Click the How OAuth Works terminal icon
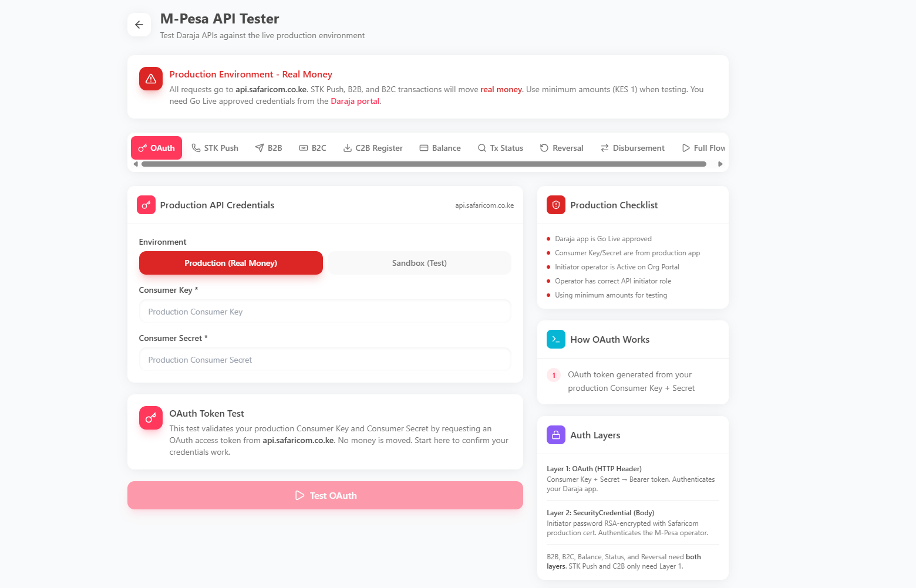Image resolution: width=916 pixels, height=588 pixels. 556,339
